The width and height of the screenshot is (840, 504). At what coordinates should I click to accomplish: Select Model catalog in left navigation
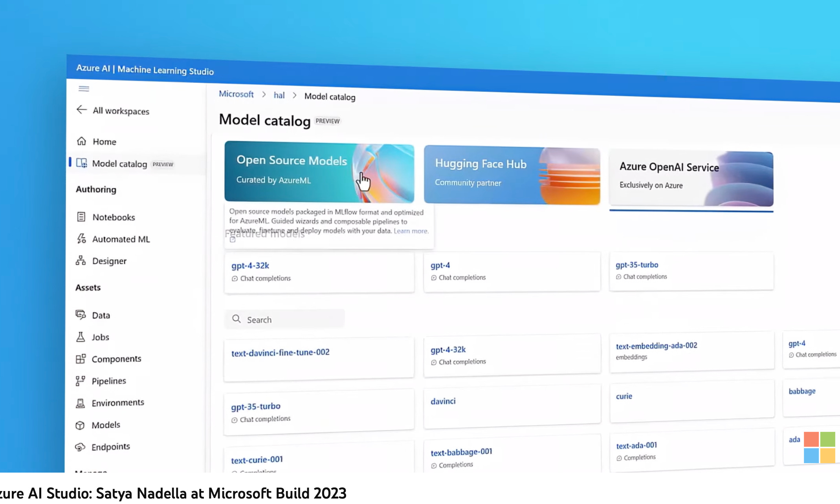119,164
